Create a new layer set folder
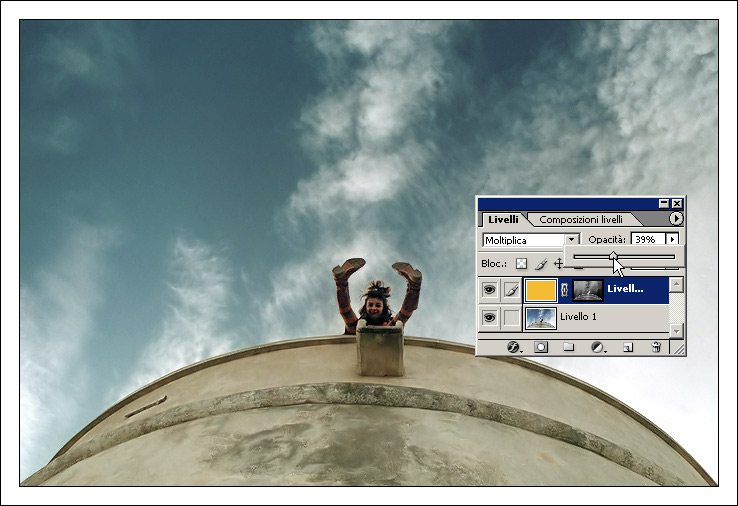 point(569,347)
